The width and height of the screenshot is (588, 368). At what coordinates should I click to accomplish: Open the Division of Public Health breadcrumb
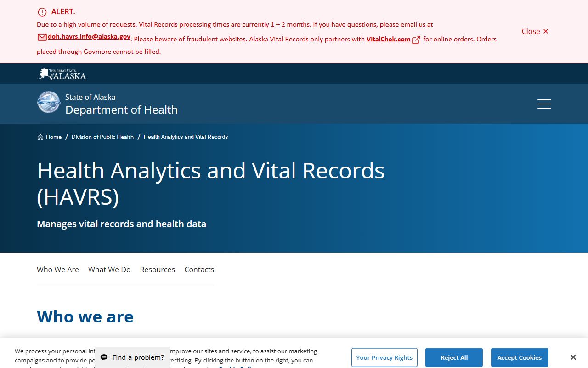[x=102, y=137]
